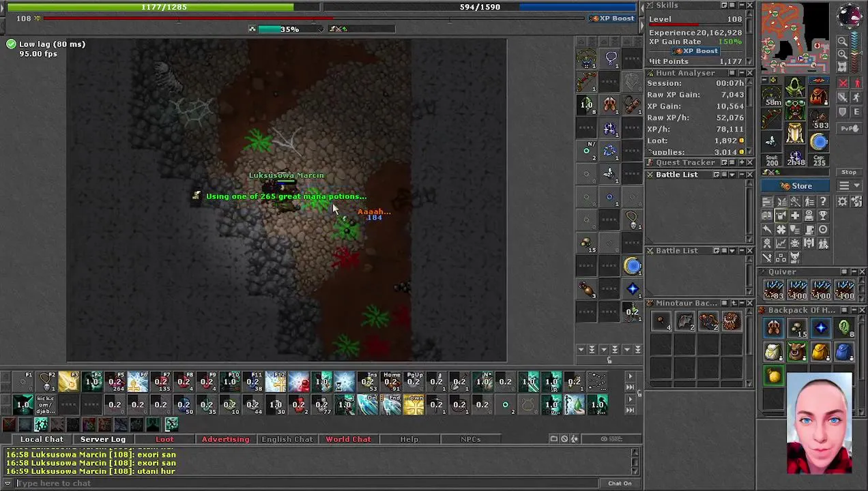Zoom in the minimap
Image resolution: width=868 pixels, height=491 pixels.
pos(843,54)
